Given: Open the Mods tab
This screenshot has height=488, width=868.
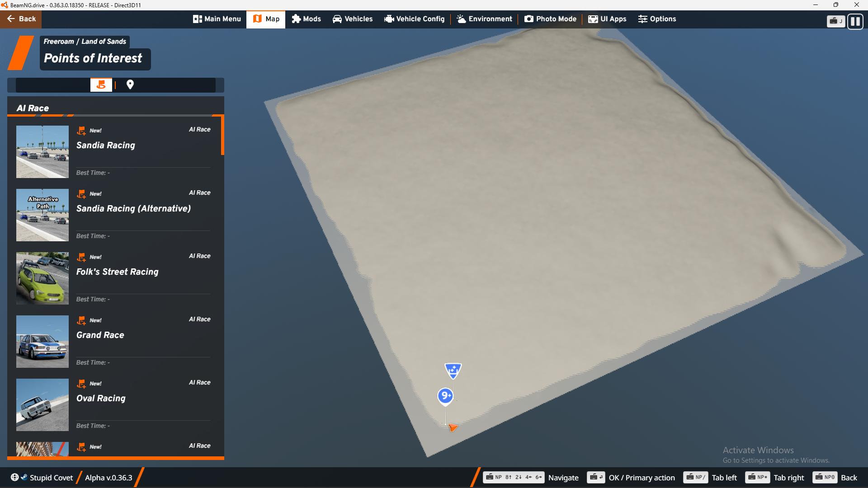Looking at the screenshot, I should pos(306,19).
